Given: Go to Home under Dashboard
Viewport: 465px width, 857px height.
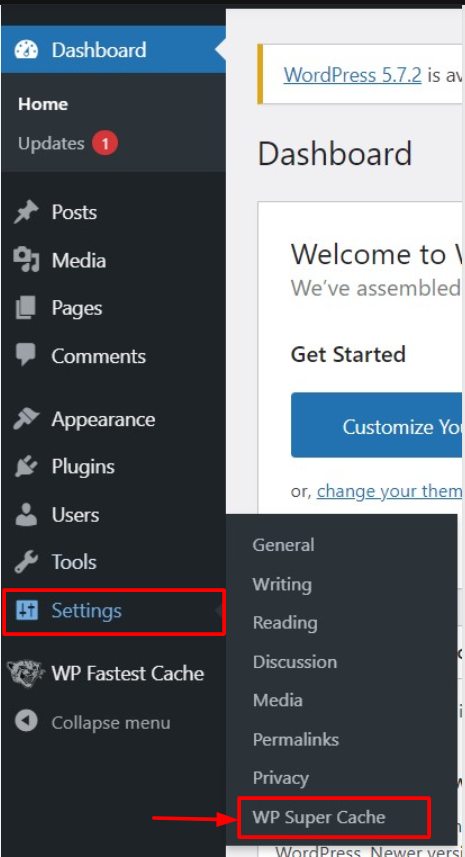Looking at the screenshot, I should 43,104.
